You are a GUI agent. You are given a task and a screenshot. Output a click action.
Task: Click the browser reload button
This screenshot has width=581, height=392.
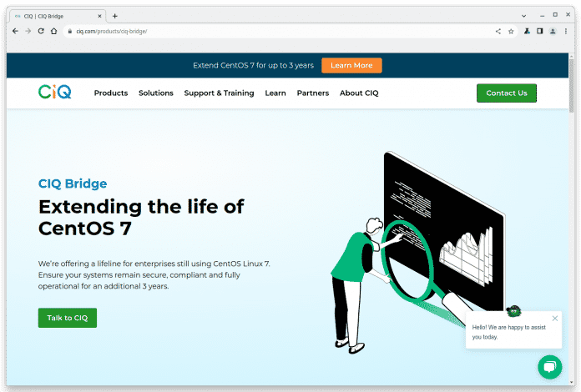tap(40, 31)
